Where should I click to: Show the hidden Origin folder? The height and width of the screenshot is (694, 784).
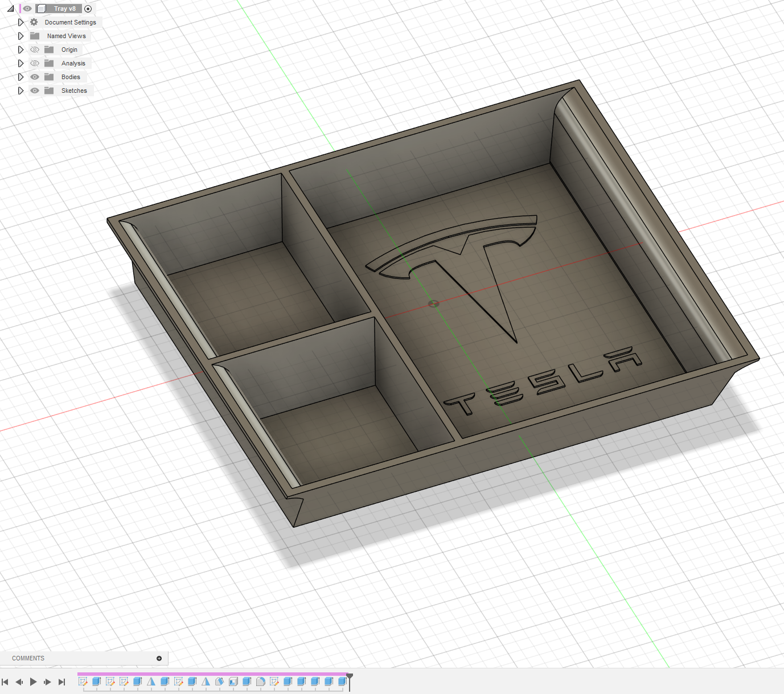(x=35, y=50)
